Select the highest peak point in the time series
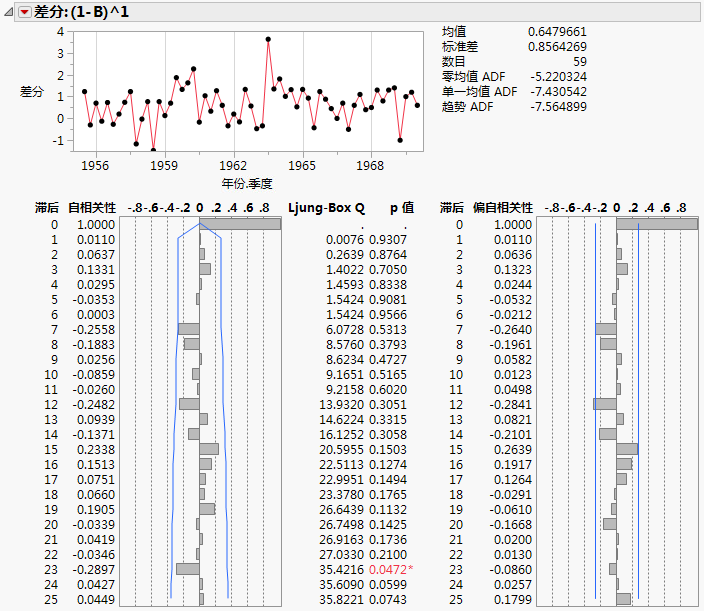This screenshot has height=611, width=704. 268,39
